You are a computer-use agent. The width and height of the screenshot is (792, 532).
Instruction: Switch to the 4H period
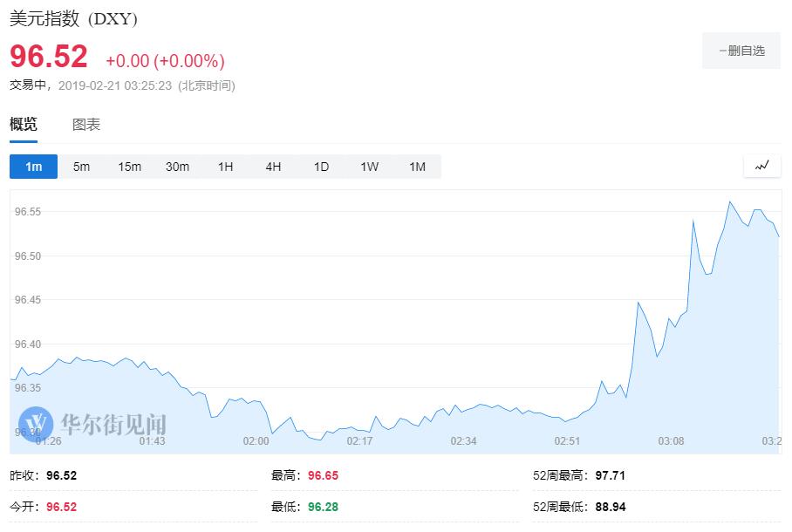click(273, 167)
